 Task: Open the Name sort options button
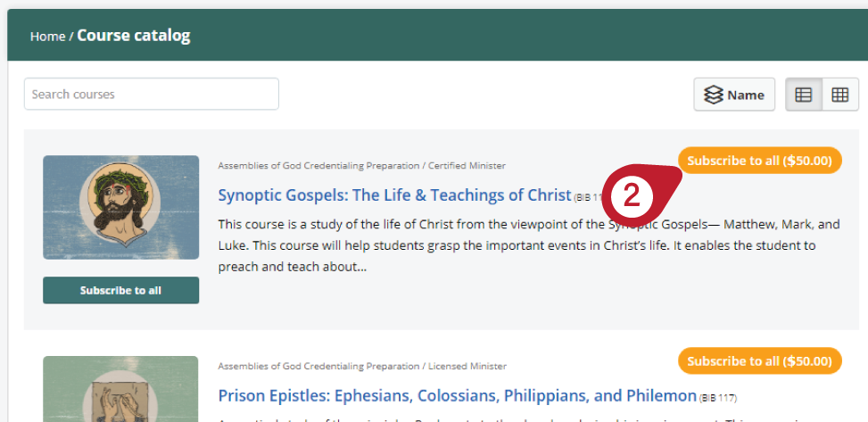point(734,95)
